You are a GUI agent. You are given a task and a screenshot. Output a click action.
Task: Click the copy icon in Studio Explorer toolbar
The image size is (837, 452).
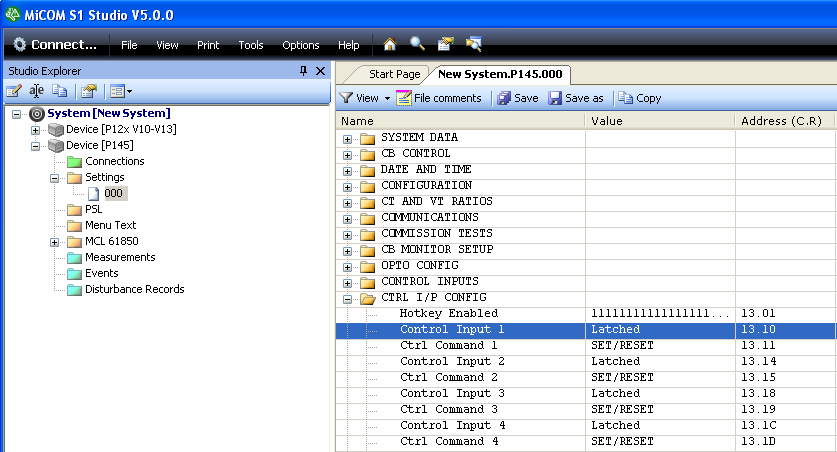point(59,91)
